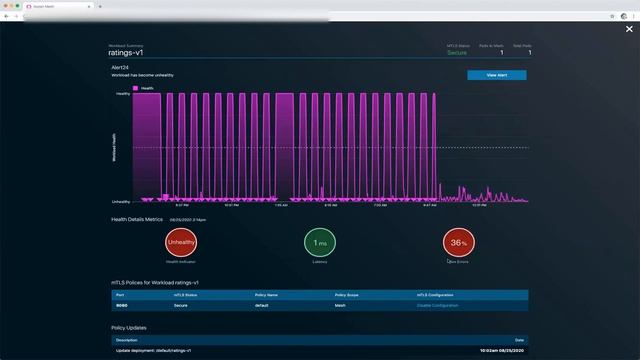The image size is (640, 360).
Task: Click the Date column header in Policy Updates
Action: tap(519, 340)
